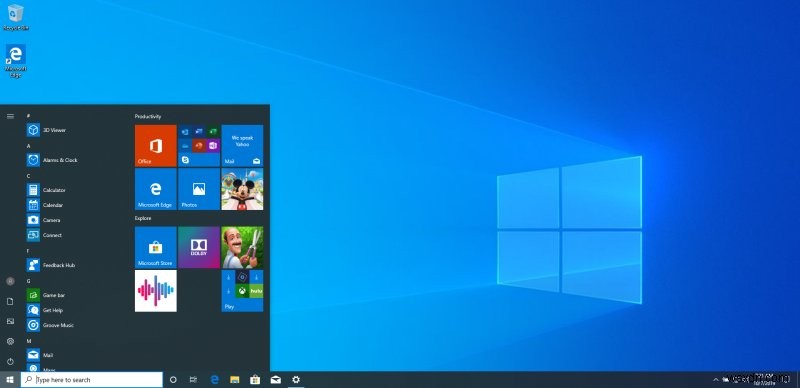800x388 pixels.
Task: Open the Microsoft Store tile
Action: [x=156, y=248]
